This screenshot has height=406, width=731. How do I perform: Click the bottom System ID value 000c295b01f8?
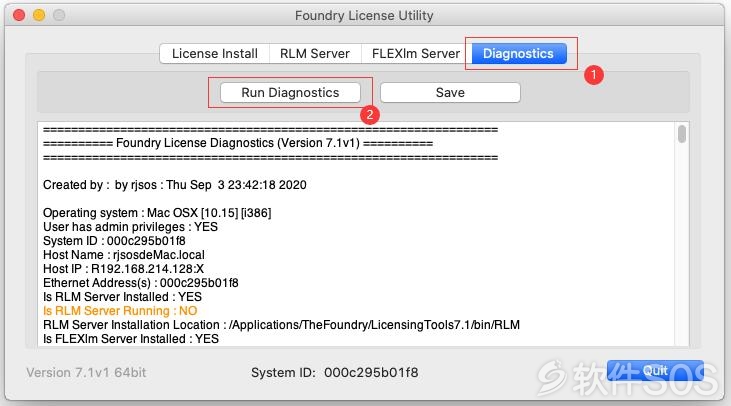click(371, 372)
